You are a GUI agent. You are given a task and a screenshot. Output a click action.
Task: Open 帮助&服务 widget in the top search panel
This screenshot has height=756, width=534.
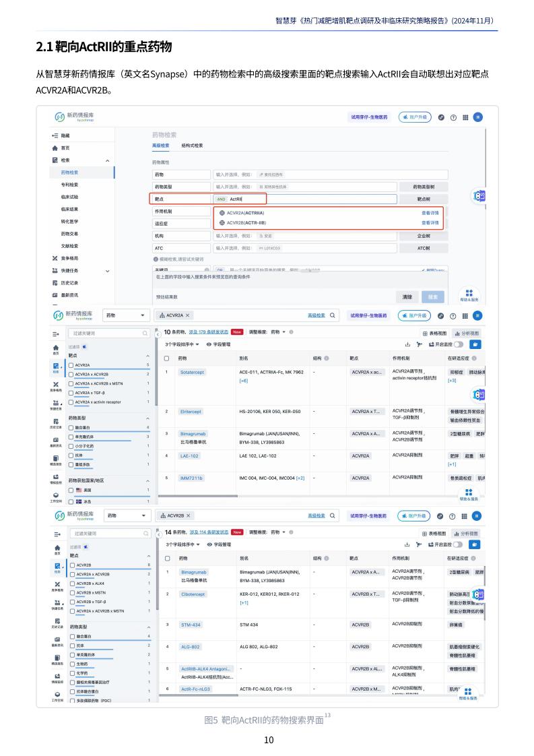point(469,295)
